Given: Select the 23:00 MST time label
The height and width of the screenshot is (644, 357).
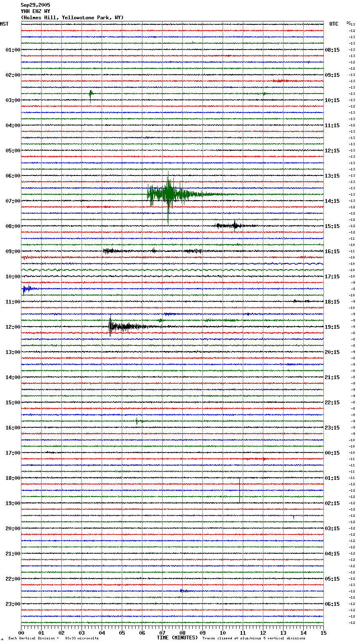Looking at the screenshot, I should (x=13, y=604).
